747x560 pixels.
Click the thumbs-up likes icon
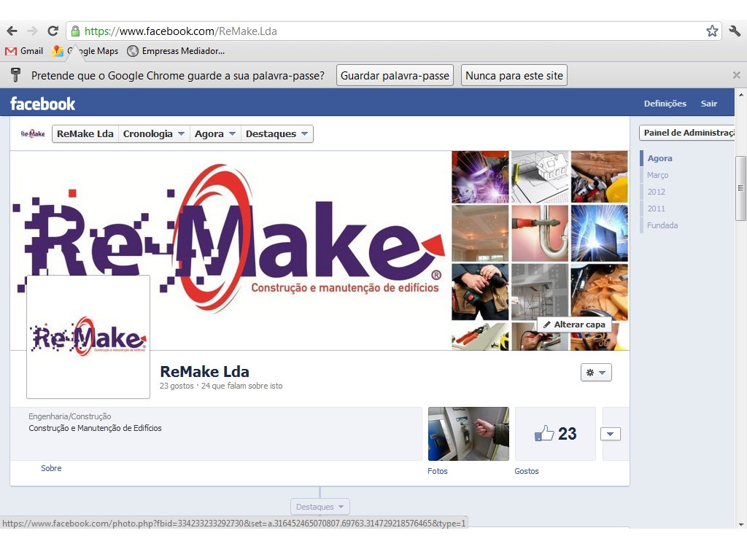[544, 433]
